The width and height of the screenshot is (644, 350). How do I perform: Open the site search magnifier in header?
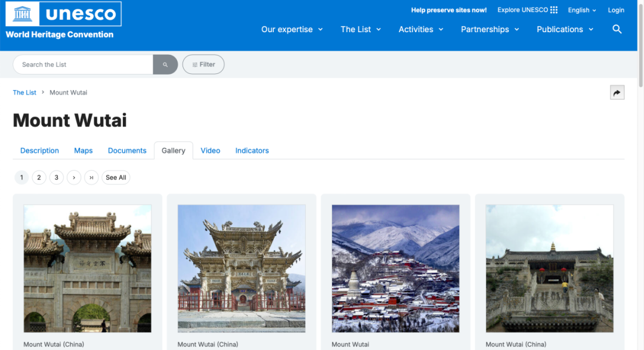[x=617, y=29]
